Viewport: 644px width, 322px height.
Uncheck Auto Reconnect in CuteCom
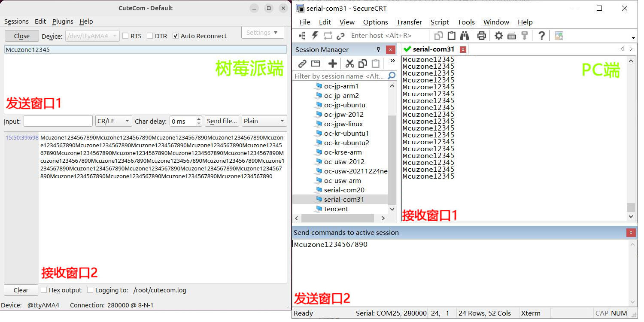(x=175, y=36)
